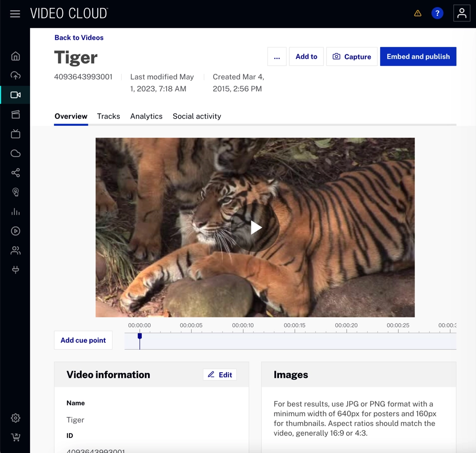
Task: Click the Home icon in sidebar
Action: (x=15, y=56)
